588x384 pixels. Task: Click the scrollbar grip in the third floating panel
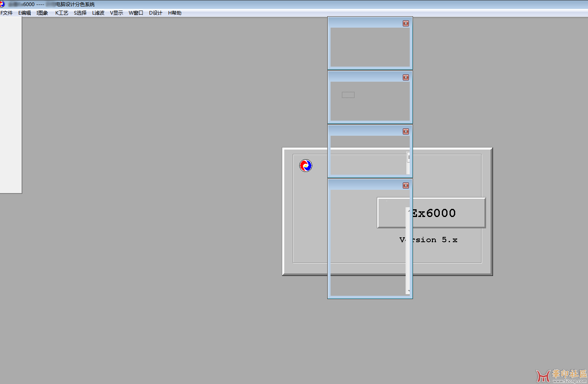(409, 158)
